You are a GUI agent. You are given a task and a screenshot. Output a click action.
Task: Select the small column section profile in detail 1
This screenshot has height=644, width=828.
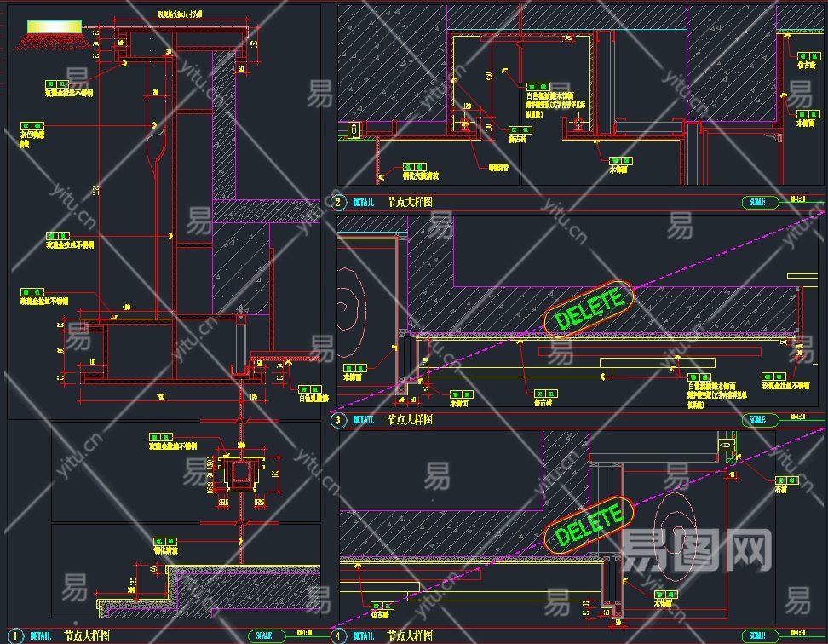241,474
